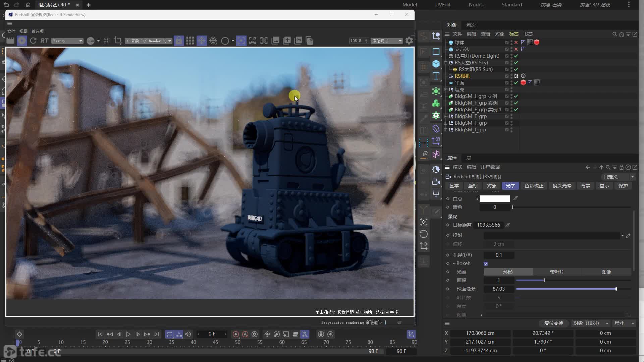
Task: Search objects with magnifier in Object Manager
Action: click(614, 34)
